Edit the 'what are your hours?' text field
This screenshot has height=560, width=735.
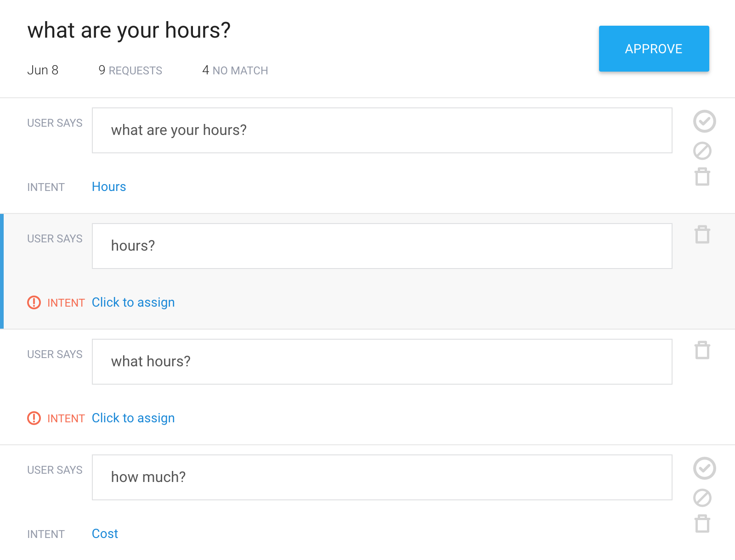point(382,130)
